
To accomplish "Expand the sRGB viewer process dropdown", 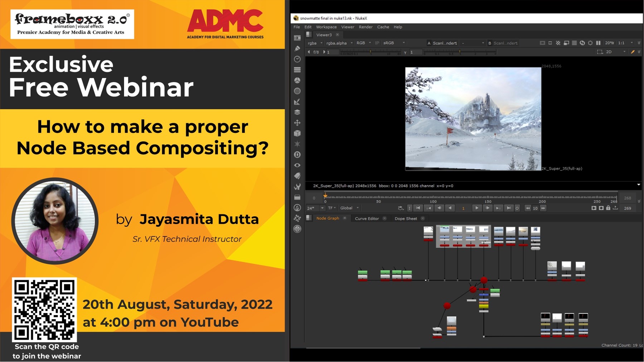I will [394, 43].
